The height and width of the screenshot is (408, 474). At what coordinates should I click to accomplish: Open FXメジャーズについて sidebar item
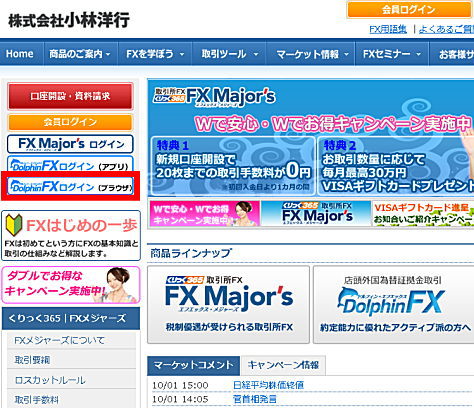pos(71,340)
